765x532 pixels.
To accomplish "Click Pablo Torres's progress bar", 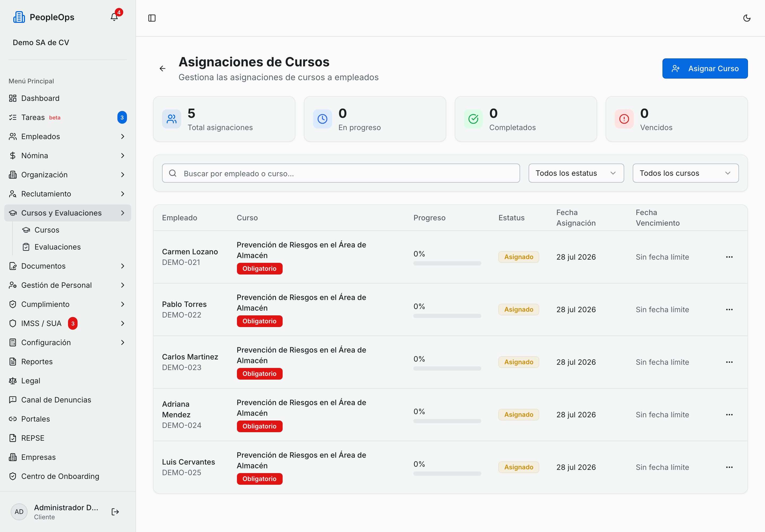I will 447,316.
